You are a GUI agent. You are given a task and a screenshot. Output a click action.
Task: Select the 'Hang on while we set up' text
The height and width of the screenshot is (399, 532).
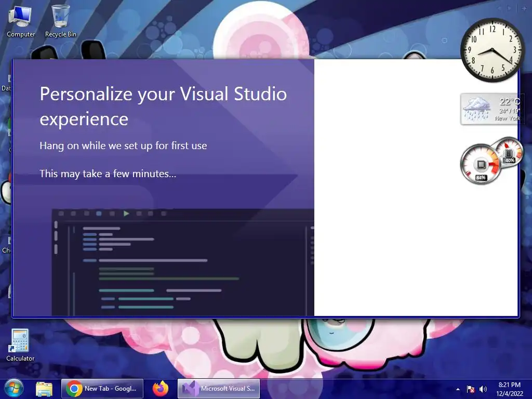pyautogui.click(x=123, y=145)
